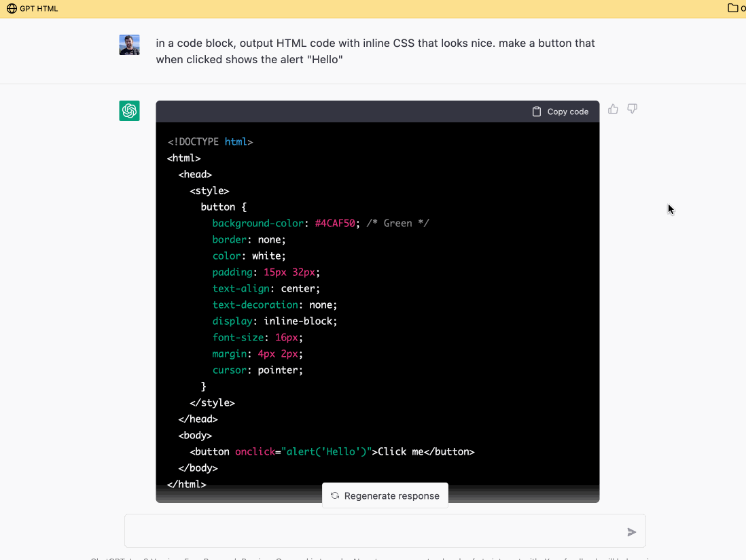The image size is (746, 560).
Task: Open the folder icon in the bookmarks bar
Action: (x=732, y=8)
